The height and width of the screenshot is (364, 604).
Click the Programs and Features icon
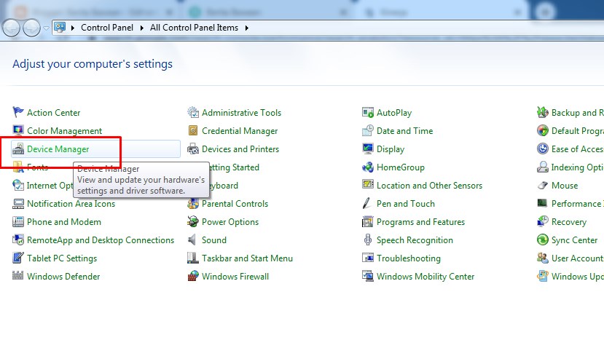coord(368,221)
